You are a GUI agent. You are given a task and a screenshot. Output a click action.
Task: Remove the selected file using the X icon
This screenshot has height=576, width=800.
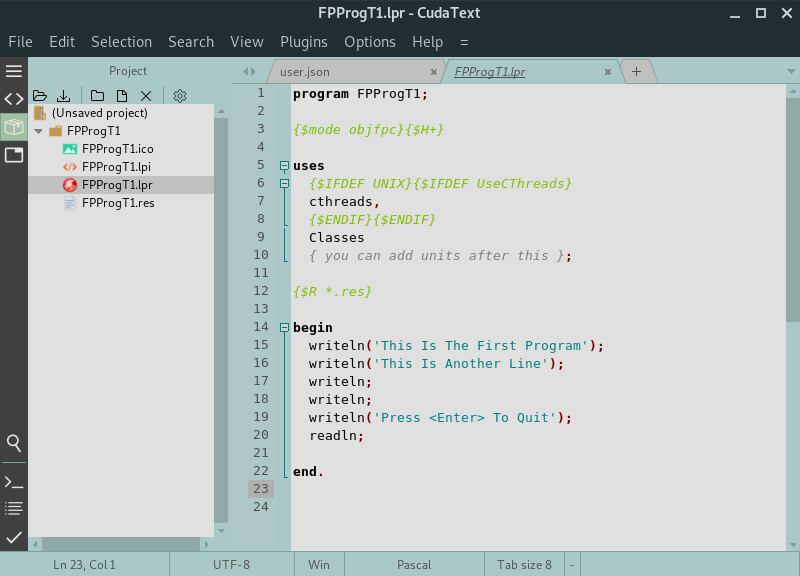145,95
